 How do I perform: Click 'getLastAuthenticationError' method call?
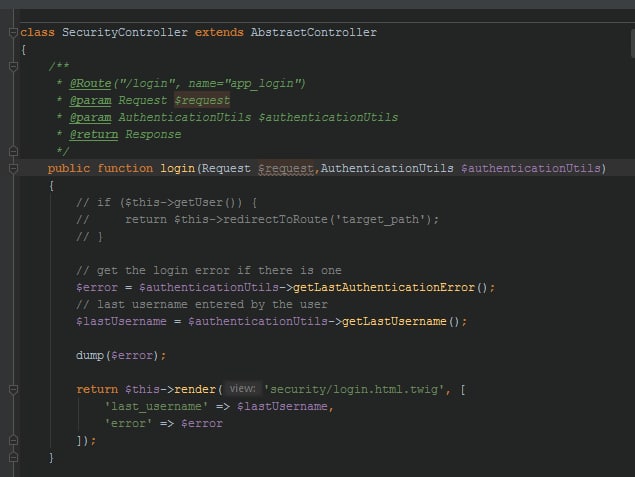click(x=384, y=287)
